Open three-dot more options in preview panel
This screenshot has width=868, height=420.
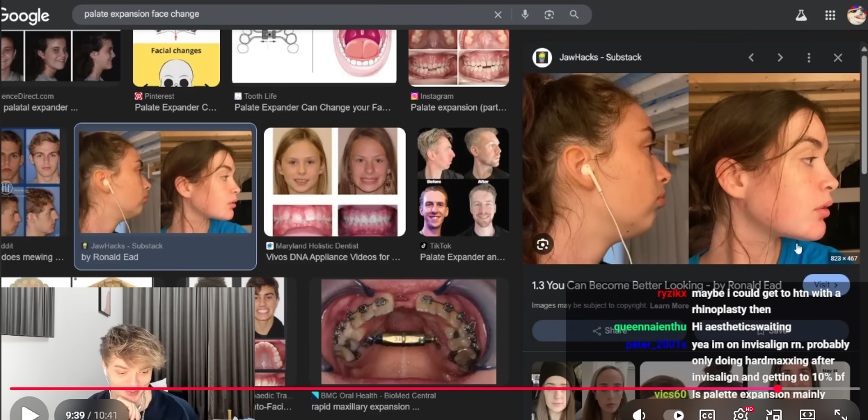pyautogui.click(x=809, y=58)
